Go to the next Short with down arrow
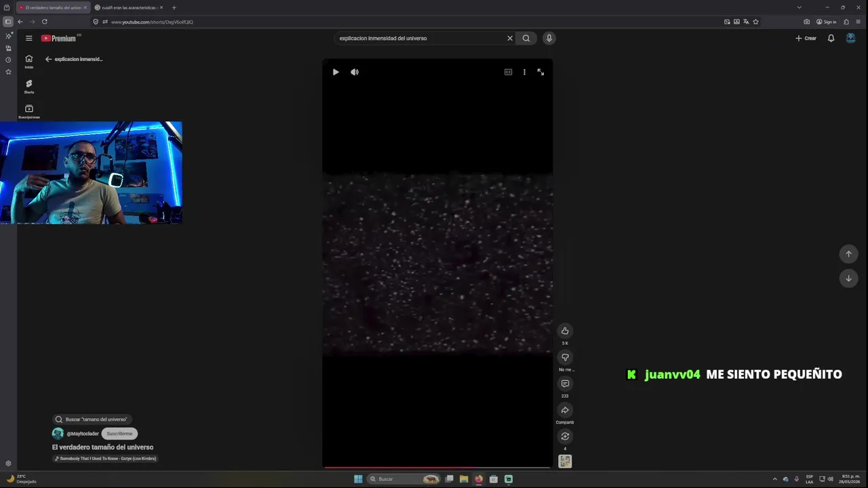 pos(848,279)
